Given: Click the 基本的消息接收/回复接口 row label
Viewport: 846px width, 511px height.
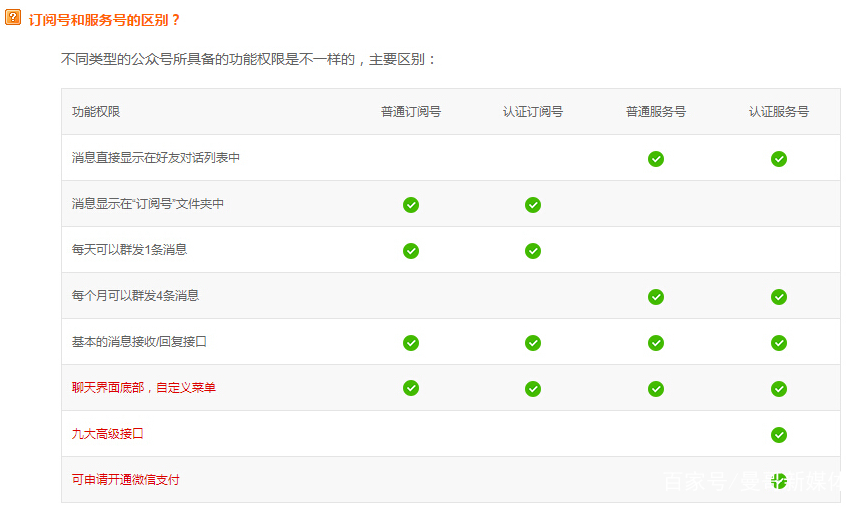Looking at the screenshot, I should tap(139, 342).
